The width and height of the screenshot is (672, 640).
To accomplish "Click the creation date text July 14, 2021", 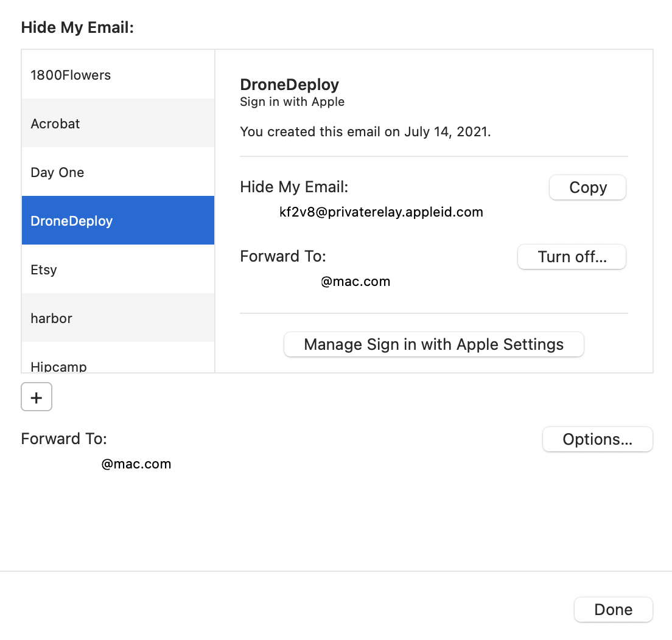I will tap(447, 131).
